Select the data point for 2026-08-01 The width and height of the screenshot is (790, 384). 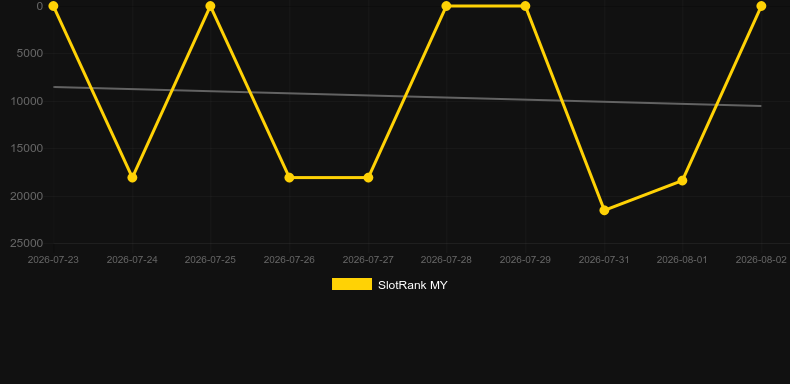[x=682, y=180]
